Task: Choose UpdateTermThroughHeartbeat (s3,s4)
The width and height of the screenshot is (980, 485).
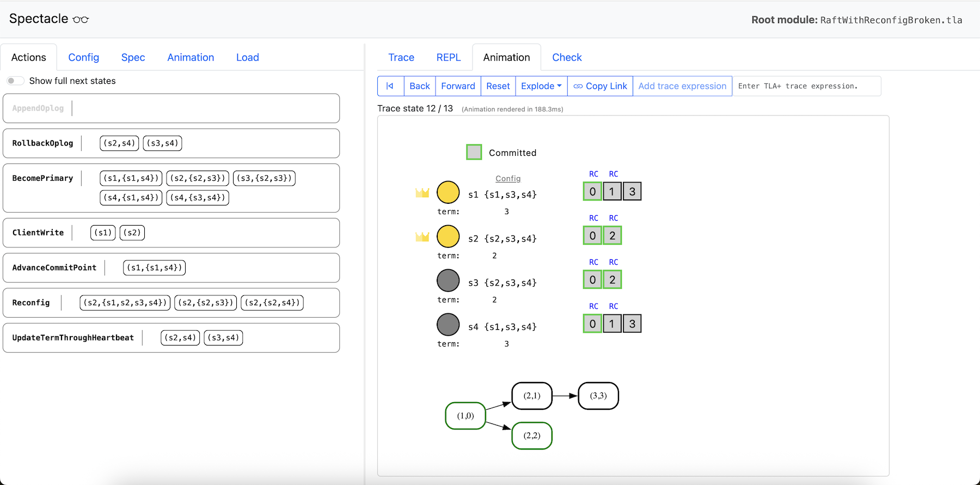Action: [x=223, y=338]
